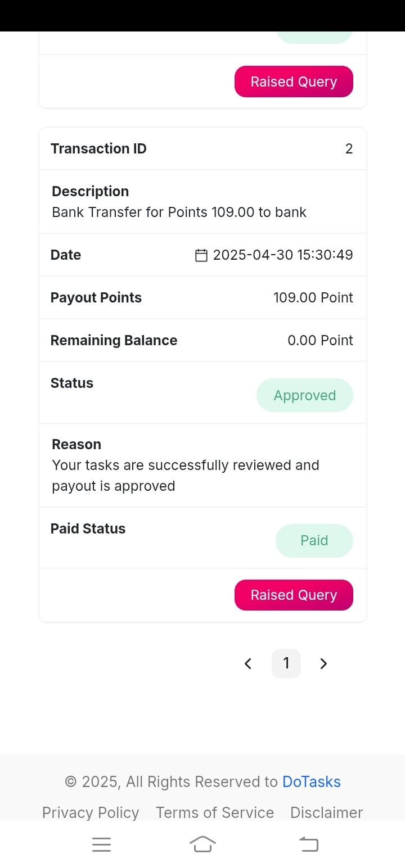Image resolution: width=405 pixels, height=868 pixels.
Task: Open the Disclaimer footer link
Action: tap(327, 813)
